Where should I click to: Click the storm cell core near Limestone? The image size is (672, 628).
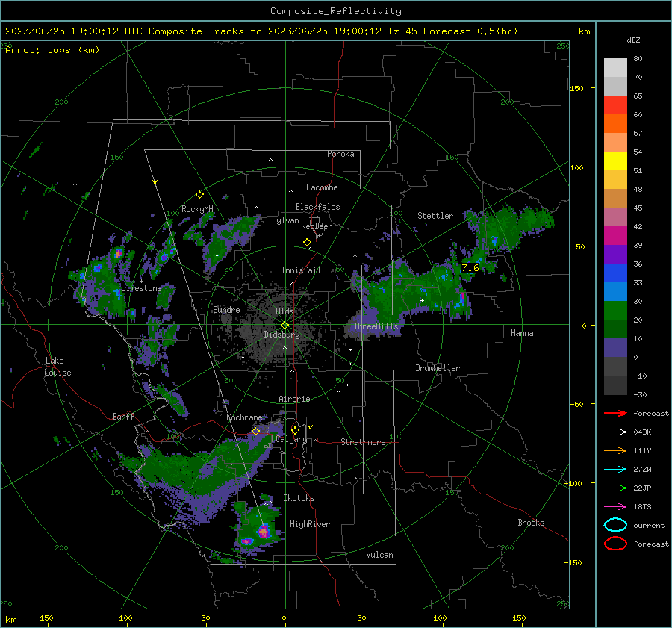pos(118,254)
